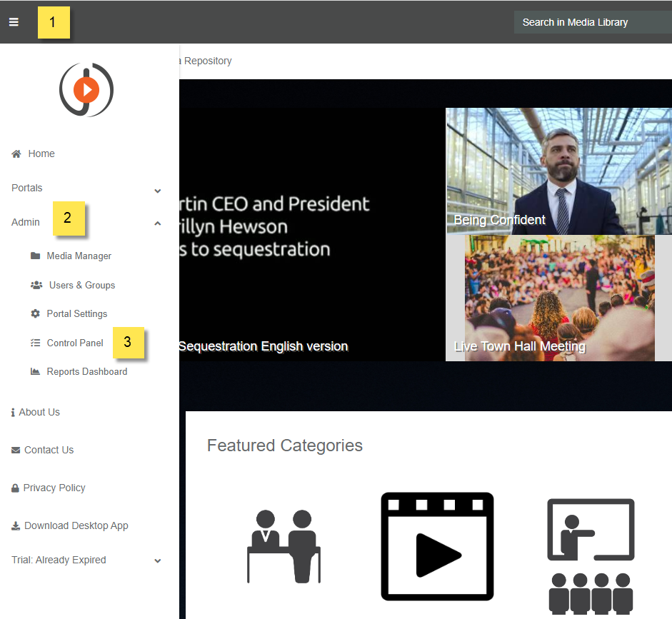Click the Search in Media Library field
Screen dimensions: 672x619
click(x=593, y=22)
